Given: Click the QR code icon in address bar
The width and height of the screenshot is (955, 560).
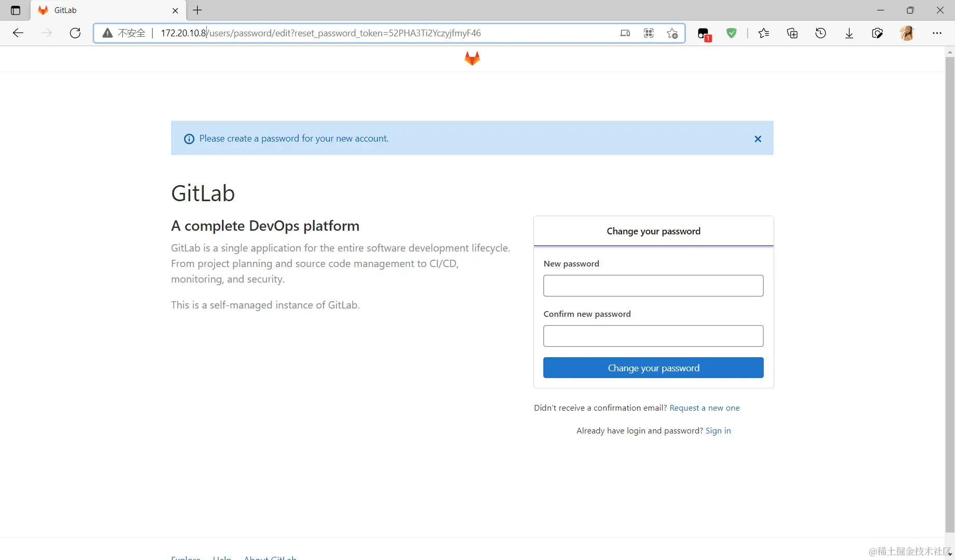Looking at the screenshot, I should coord(649,33).
